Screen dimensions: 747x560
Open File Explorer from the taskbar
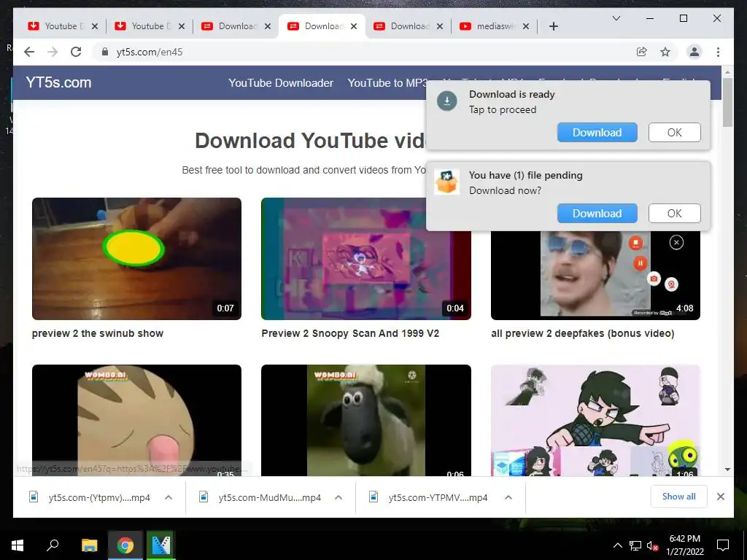[x=89, y=545]
